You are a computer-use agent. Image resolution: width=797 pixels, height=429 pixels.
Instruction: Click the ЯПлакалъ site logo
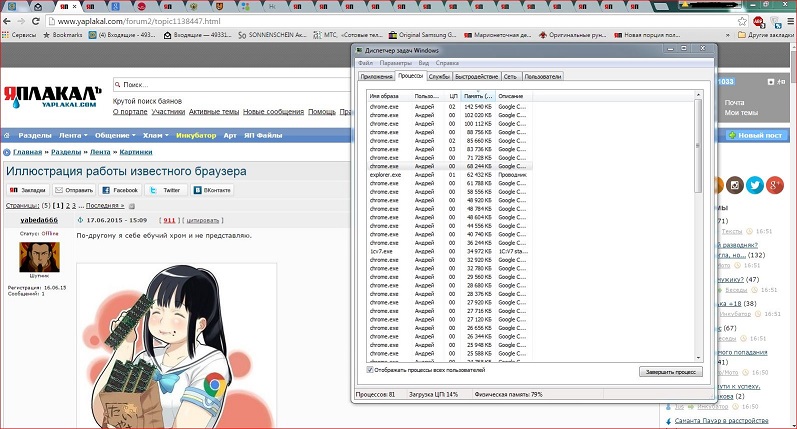(52, 96)
